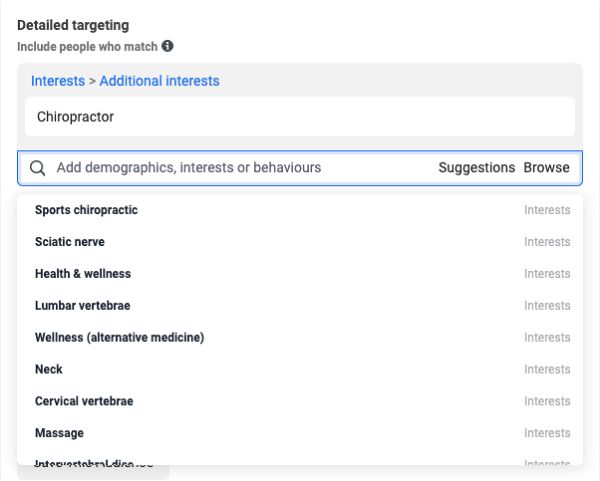This screenshot has height=481, width=600.
Task: Click the info icon beside Include people who match
Action: click(x=167, y=46)
